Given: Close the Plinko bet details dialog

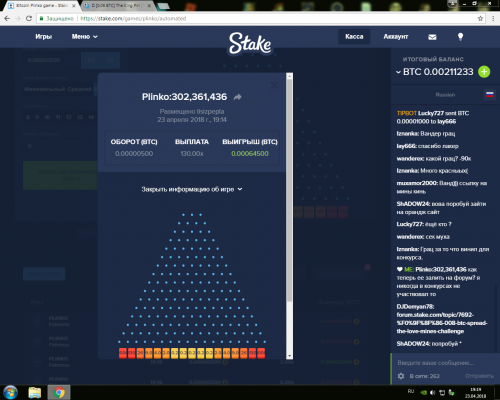Looking at the screenshot, I should click(x=274, y=85).
